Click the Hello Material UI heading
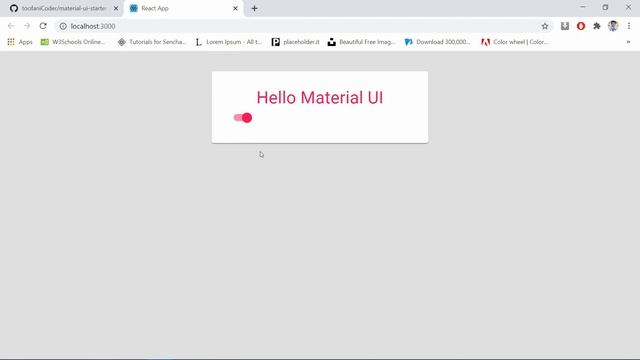The image size is (640, 360). click(320, 98)
